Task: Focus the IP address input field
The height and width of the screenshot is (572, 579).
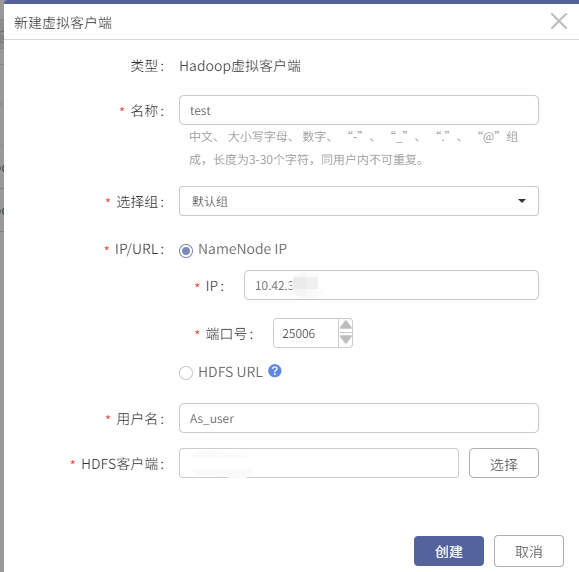Action: point(391,285)
